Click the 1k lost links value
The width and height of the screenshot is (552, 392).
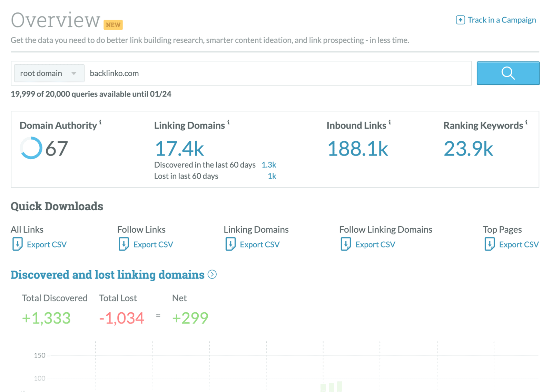pos(272,176)
